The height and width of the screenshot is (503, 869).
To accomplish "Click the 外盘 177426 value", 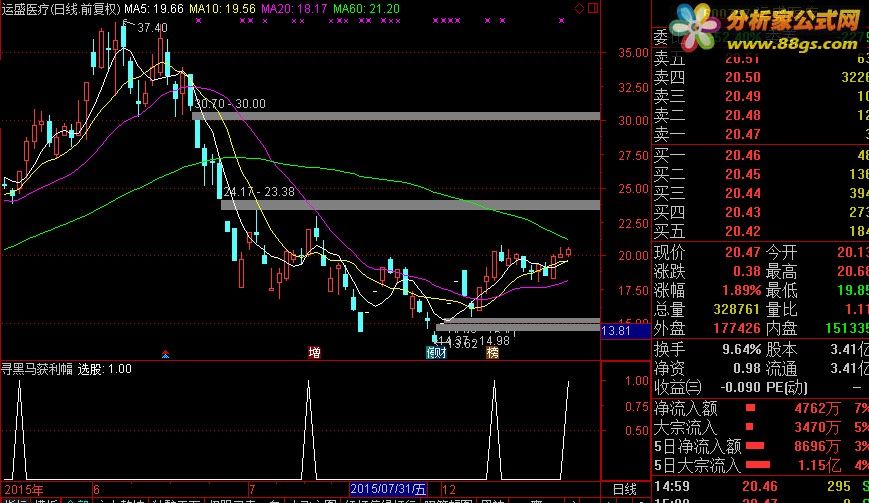I will (737, 328).
